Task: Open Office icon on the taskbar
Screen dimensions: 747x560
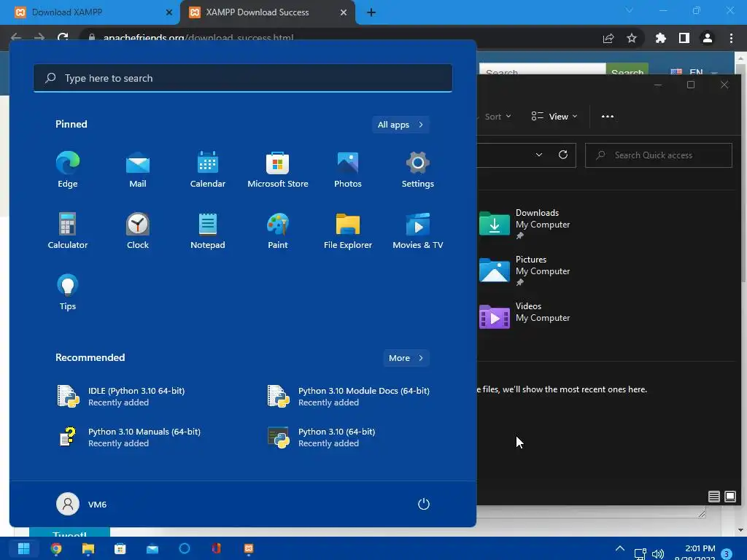Action: pyautogui.click(x=216, y=548)
